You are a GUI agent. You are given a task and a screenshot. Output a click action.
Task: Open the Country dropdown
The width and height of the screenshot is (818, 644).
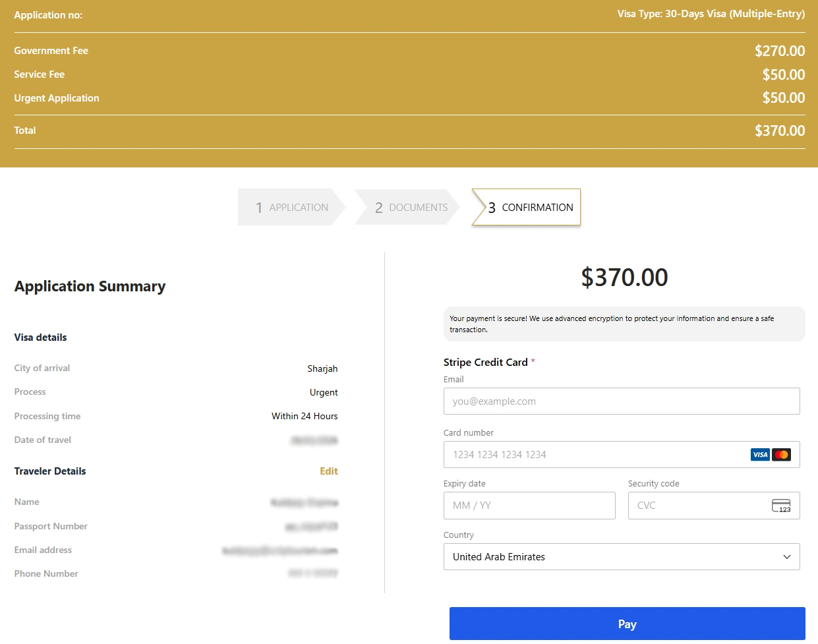pyautogui.click(x=622, y=556)
